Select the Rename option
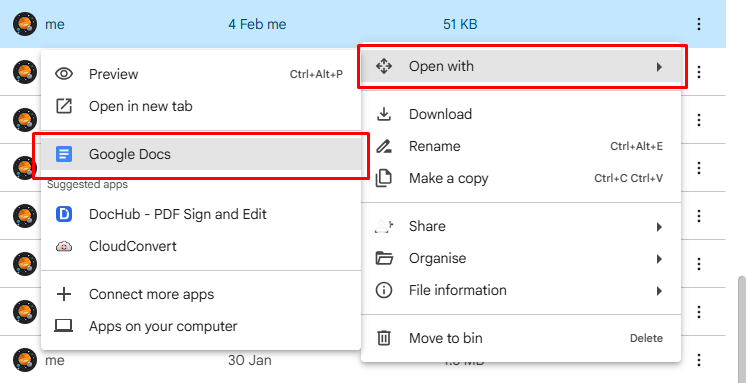 coord(521,146)
